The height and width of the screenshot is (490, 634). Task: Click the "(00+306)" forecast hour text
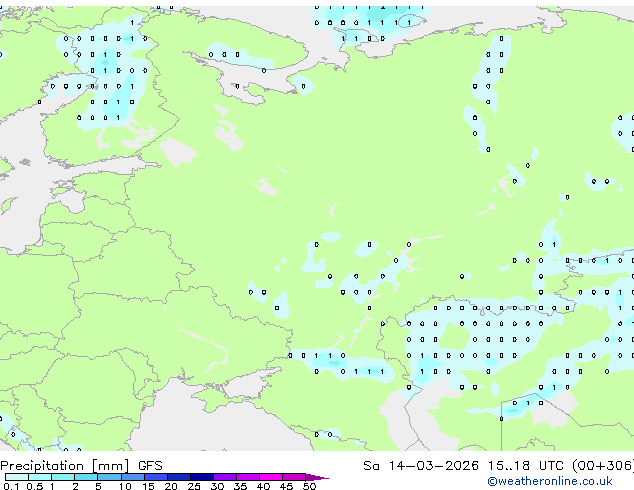(x=603, y=465)
